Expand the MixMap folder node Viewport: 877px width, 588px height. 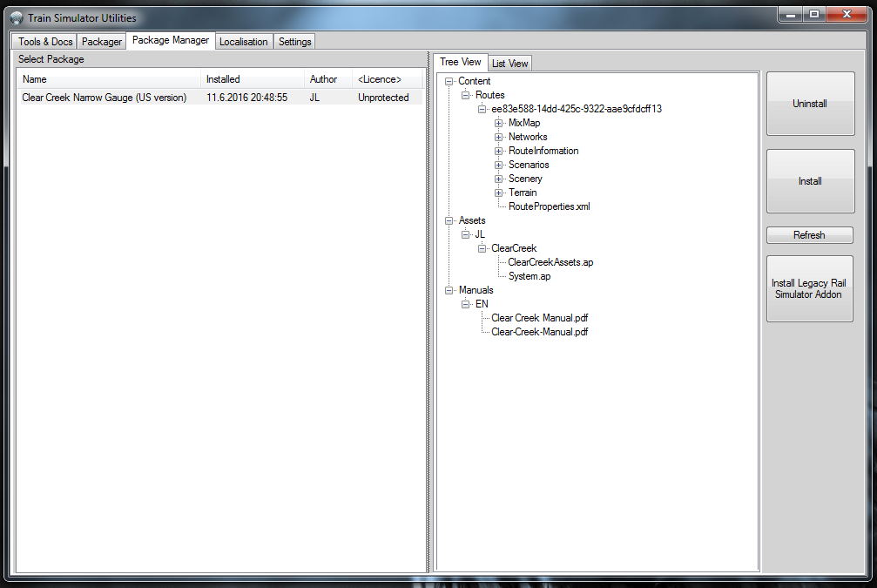coord(498,123)
